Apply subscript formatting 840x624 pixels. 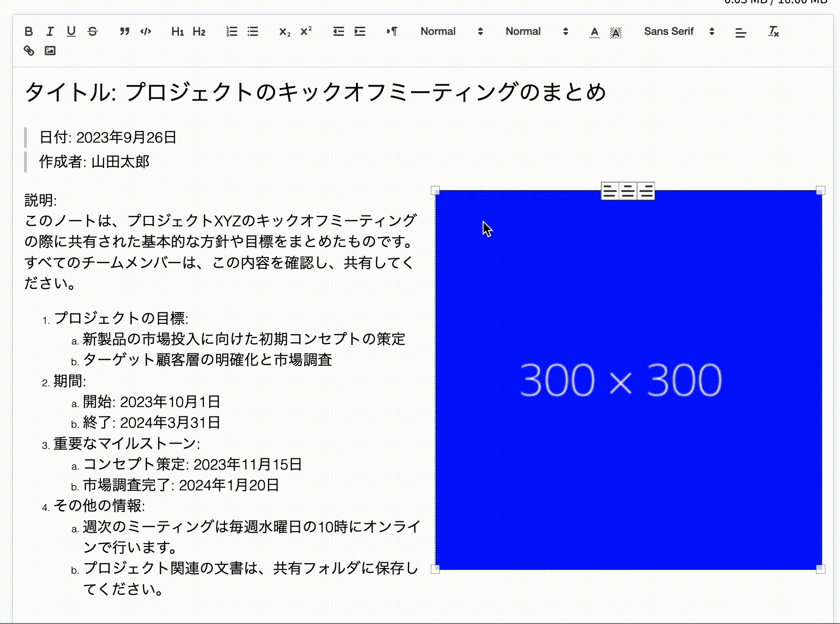click(x=285, y=32)
